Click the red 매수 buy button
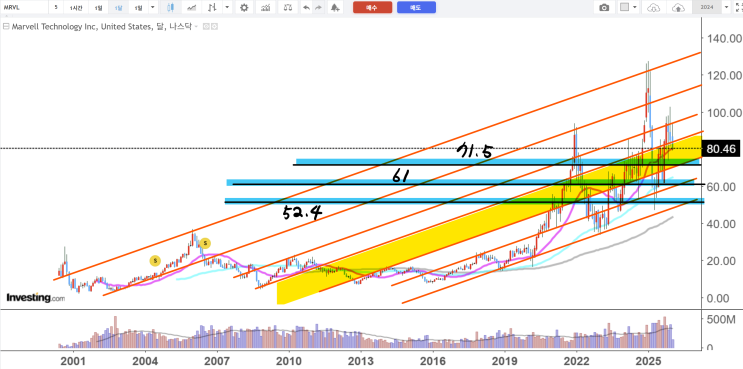743x369 pixels. [372, 8]
